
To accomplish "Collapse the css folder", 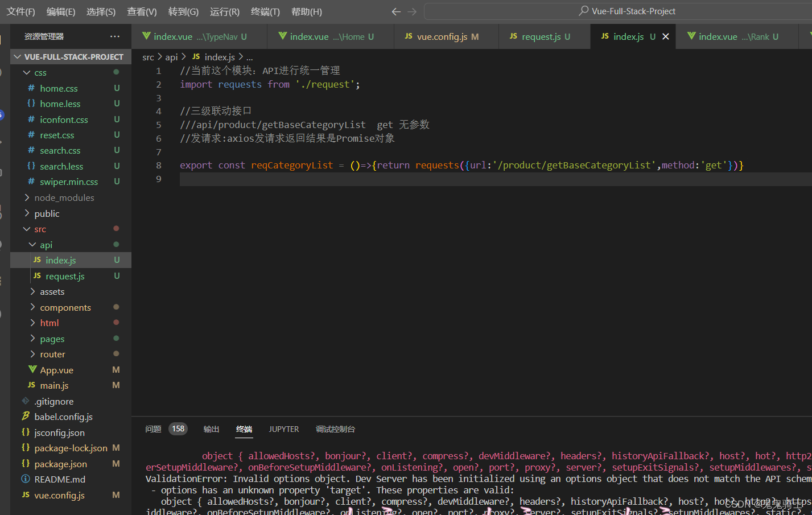I will (27, 72).
